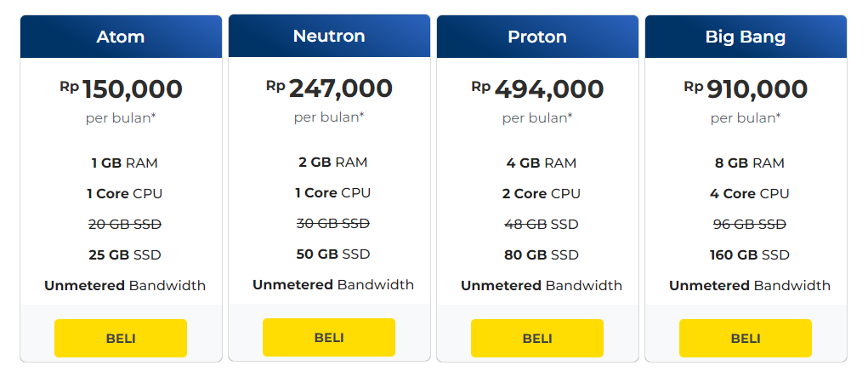This screenshot has height=377, width=868.
Task: Select the 80 GB SSD text in Proton
Action: pyautogui.click(x=541, y=255)
